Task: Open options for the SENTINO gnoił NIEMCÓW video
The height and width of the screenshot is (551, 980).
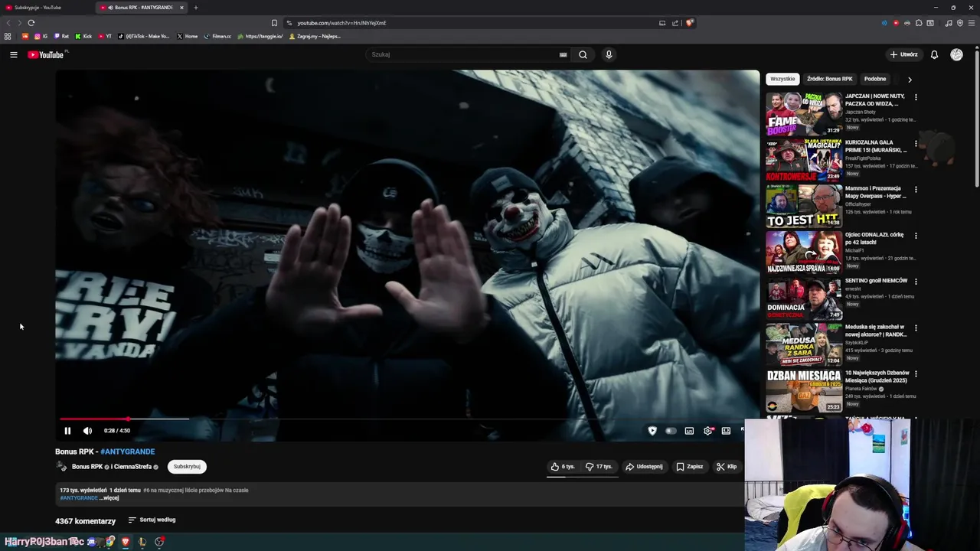Action: point(916,282)
